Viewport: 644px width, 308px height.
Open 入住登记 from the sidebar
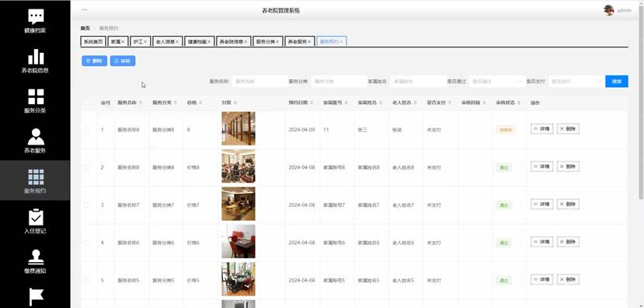click(35, 221)
